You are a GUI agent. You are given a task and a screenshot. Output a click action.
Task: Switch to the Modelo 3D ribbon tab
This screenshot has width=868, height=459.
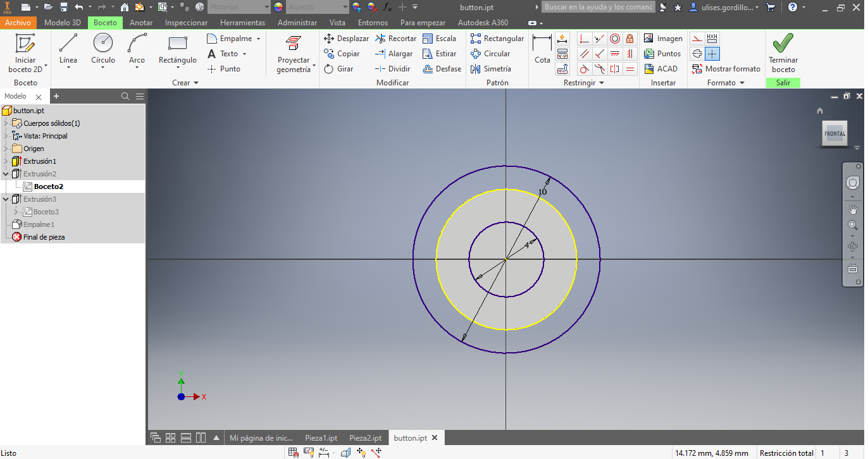62,22
